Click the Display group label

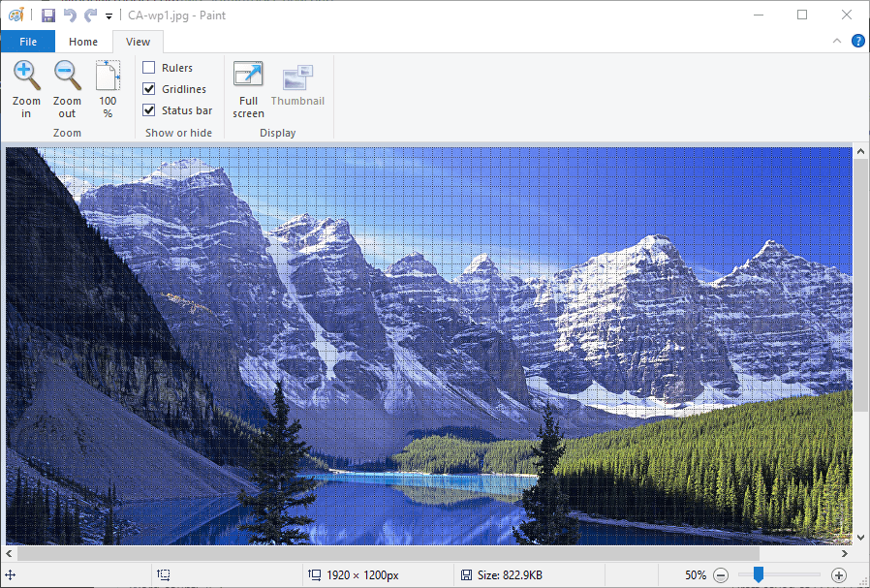point(277,133)
